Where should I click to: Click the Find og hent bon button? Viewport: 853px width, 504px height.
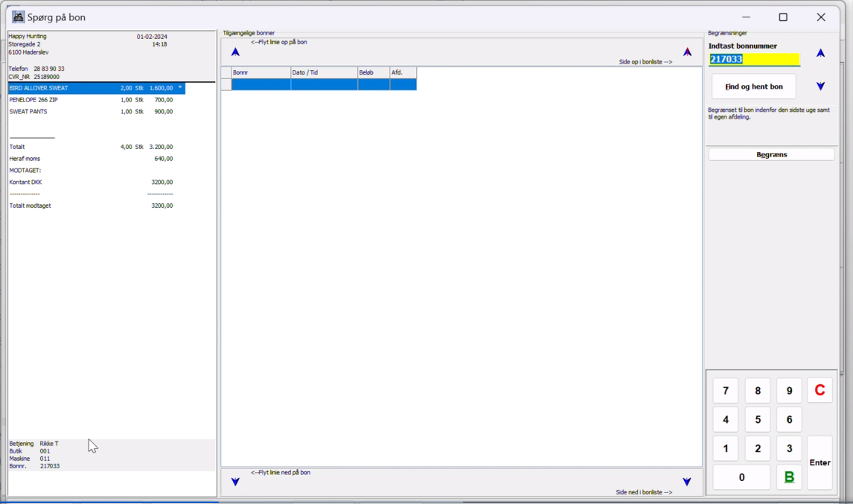coord(753,87)
